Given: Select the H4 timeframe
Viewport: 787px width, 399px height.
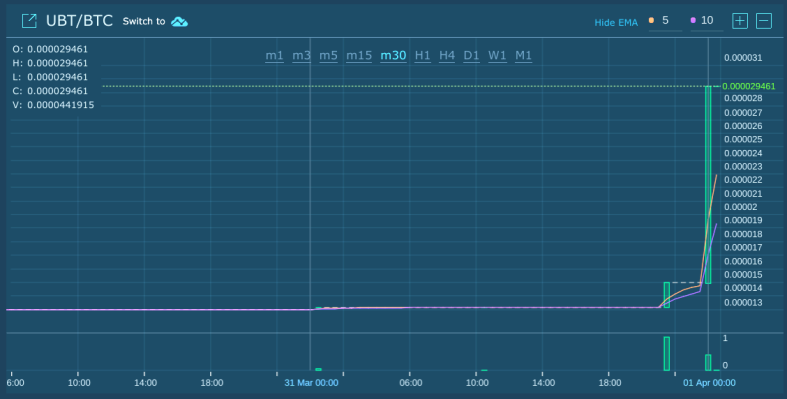Looking at the screenshot, I should tap(447, 56).
